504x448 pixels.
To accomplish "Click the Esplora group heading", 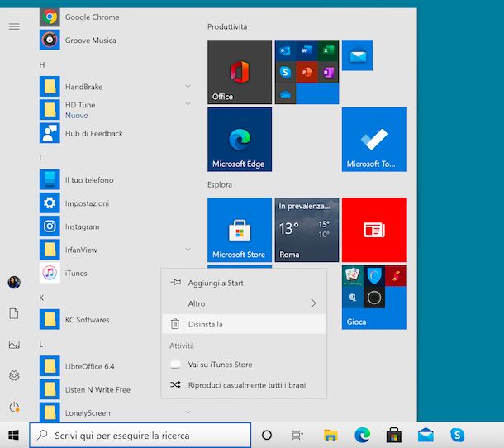I will coord(220,184).
